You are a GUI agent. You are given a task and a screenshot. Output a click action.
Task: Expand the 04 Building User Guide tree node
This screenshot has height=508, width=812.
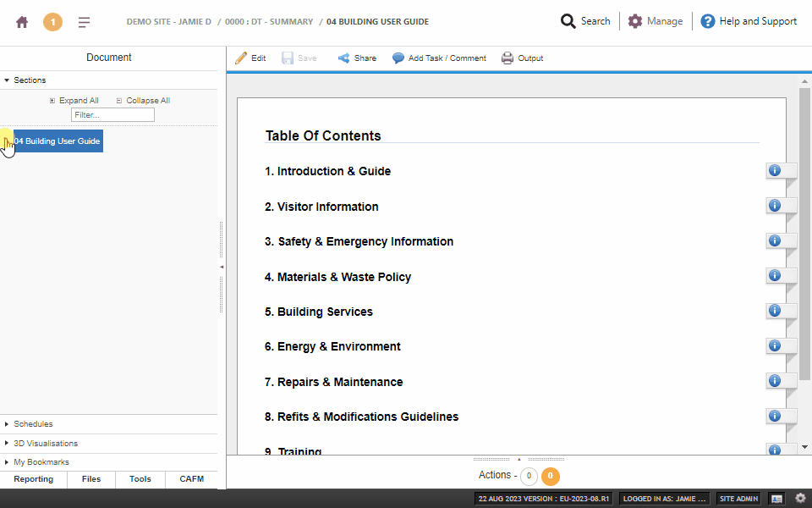pyautogui.click(x=6, y=141)
